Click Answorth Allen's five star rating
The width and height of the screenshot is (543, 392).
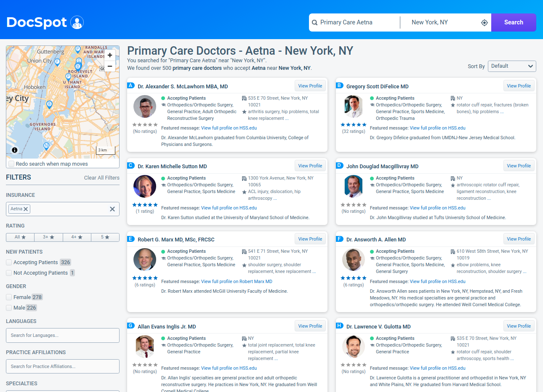[x=354, y=278]
